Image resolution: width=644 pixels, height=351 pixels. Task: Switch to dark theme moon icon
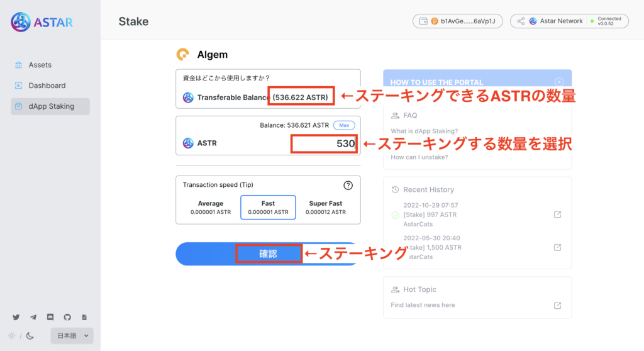30,336
